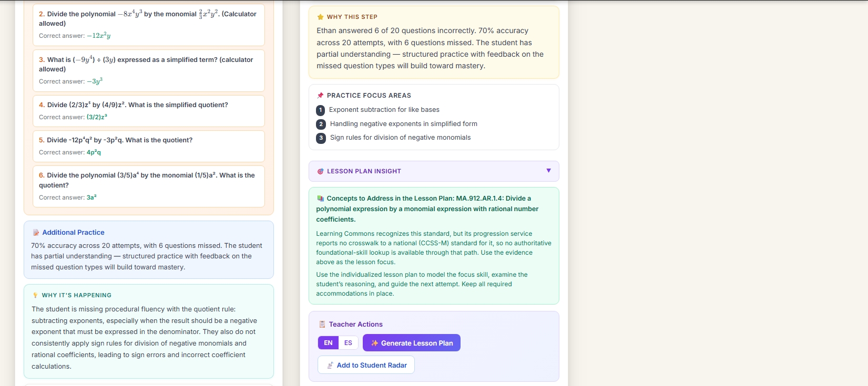Click the WHY IT'S HAPPENING heading
The image size is (868, 386).
77,295
